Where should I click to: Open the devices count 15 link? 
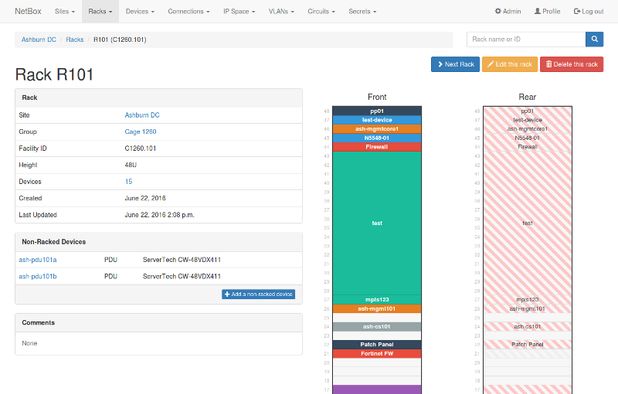pos(128,181)
